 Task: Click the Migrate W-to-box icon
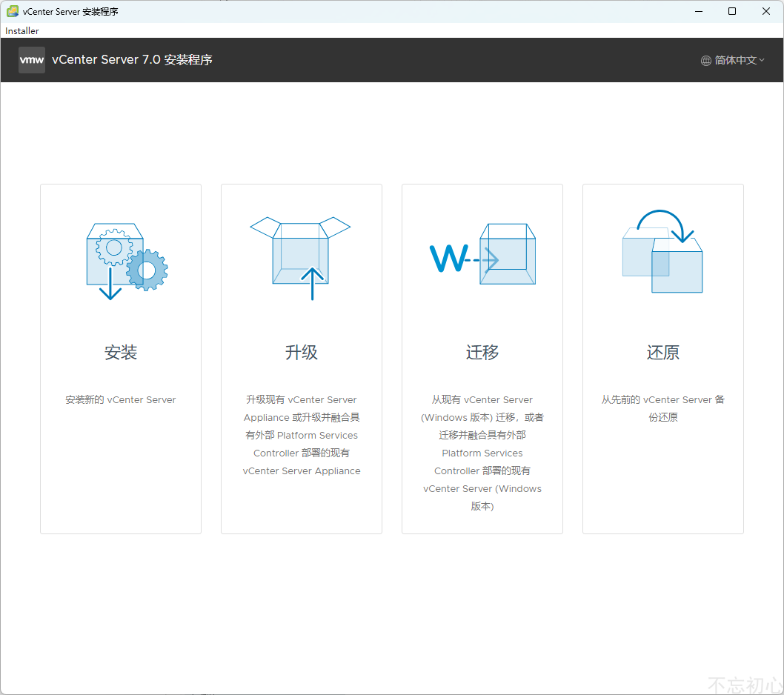point(482,254)
